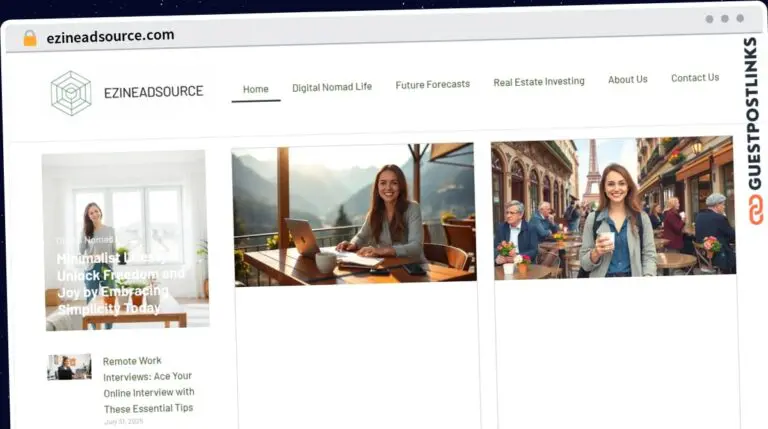This screenshot has width=768, height=429.
Task: Click the Remote Work Interviews small thumbnail
Action: pos(69,367)
